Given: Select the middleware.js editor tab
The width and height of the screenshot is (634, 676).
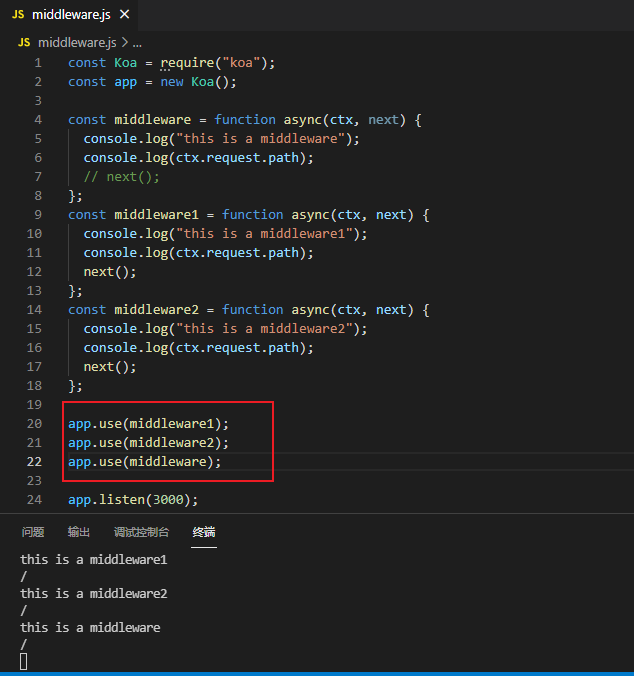Looking at the screenshot, I should (69, 15).
